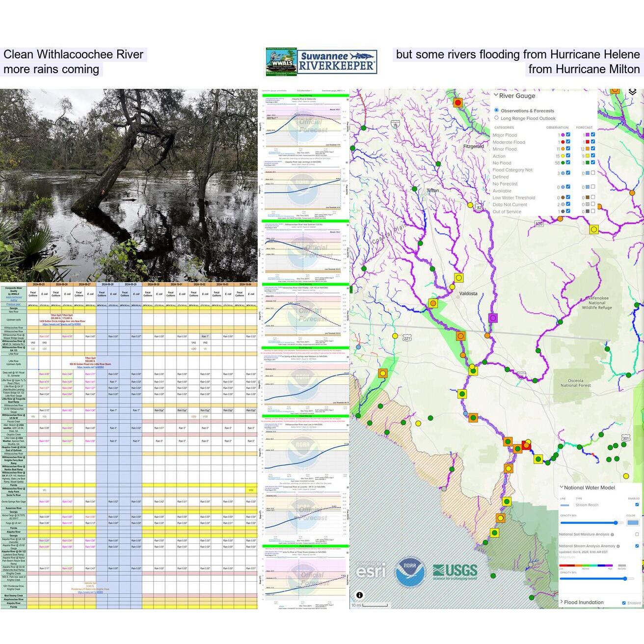Open Full information dropdown above hydrographs
This screenshot has width=644, height=644.
(x=304, y=91)
